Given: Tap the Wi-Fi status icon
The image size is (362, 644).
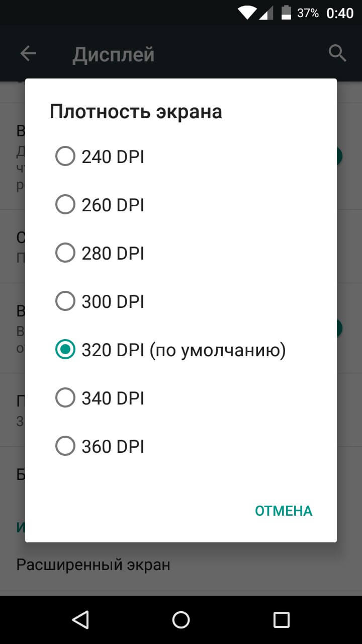Looking at the screenshot, I should tap(247, 13).
